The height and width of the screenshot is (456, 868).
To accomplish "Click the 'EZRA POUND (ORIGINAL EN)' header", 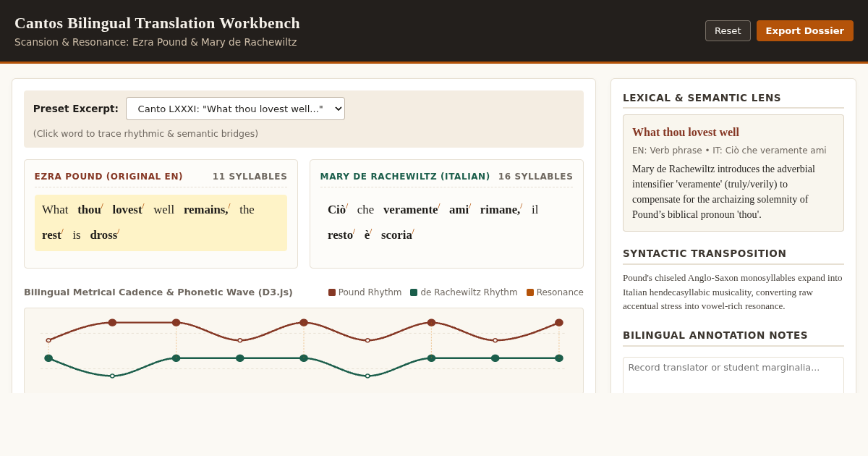I will coord(109,177).
